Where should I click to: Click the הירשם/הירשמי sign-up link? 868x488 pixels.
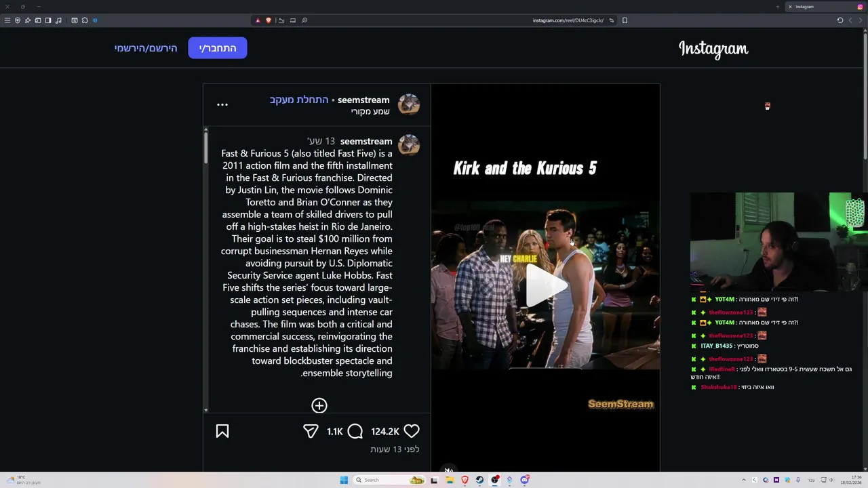coord(146,48)
